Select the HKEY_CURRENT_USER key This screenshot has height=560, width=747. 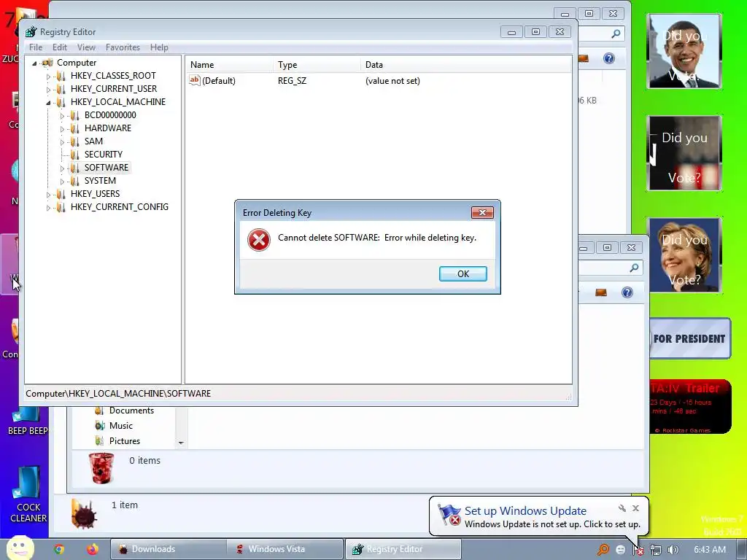113,88
